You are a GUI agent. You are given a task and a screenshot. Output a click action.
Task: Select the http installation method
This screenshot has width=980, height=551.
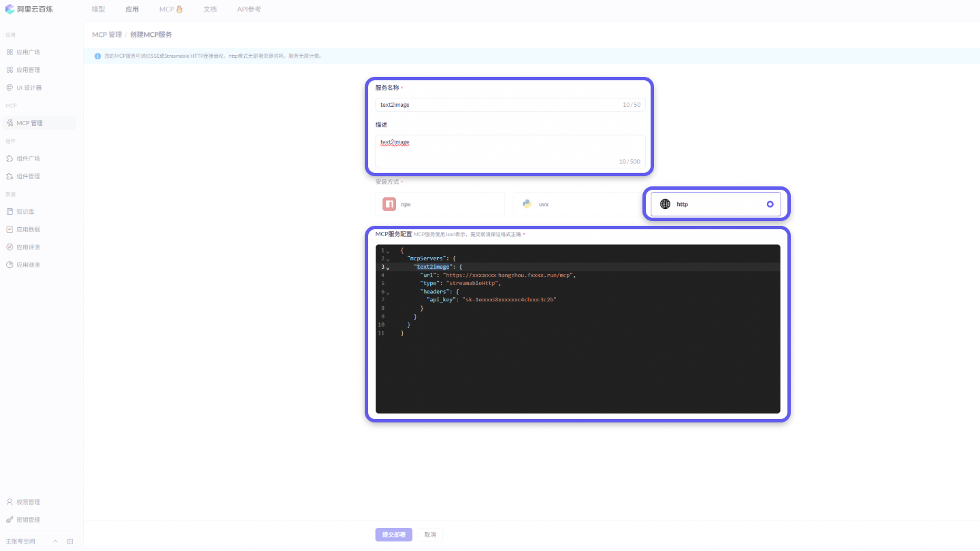(715, 203)
